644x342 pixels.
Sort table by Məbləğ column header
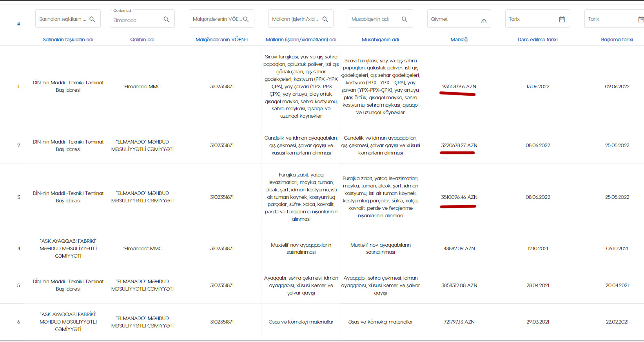click(x=459, y=40)
